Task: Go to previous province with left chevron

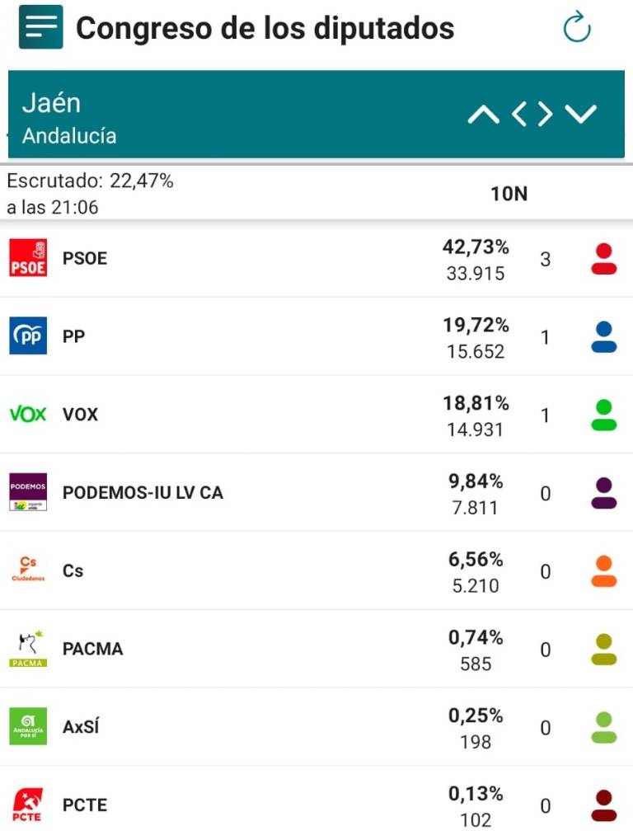Action: point(519,114)
